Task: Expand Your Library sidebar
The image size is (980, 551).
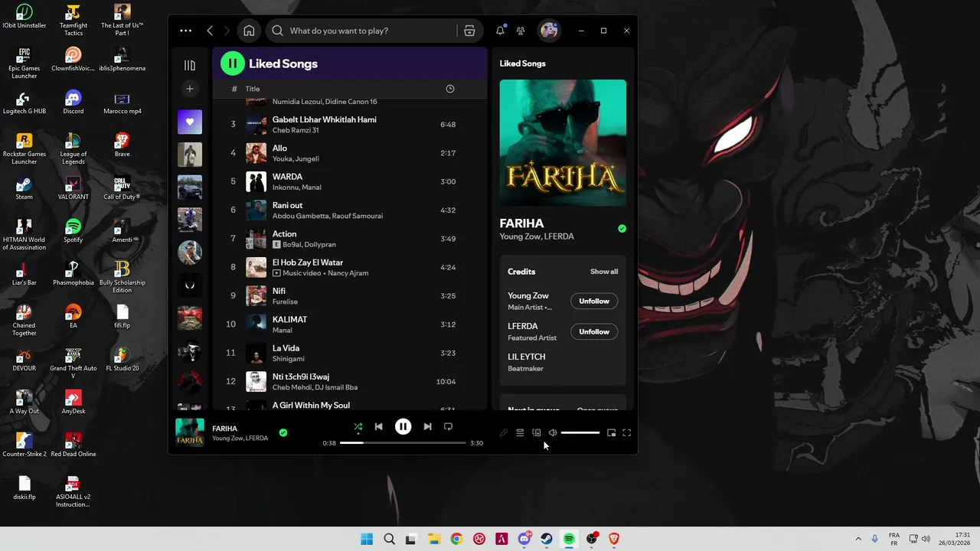Action: (x=190, y=65)
